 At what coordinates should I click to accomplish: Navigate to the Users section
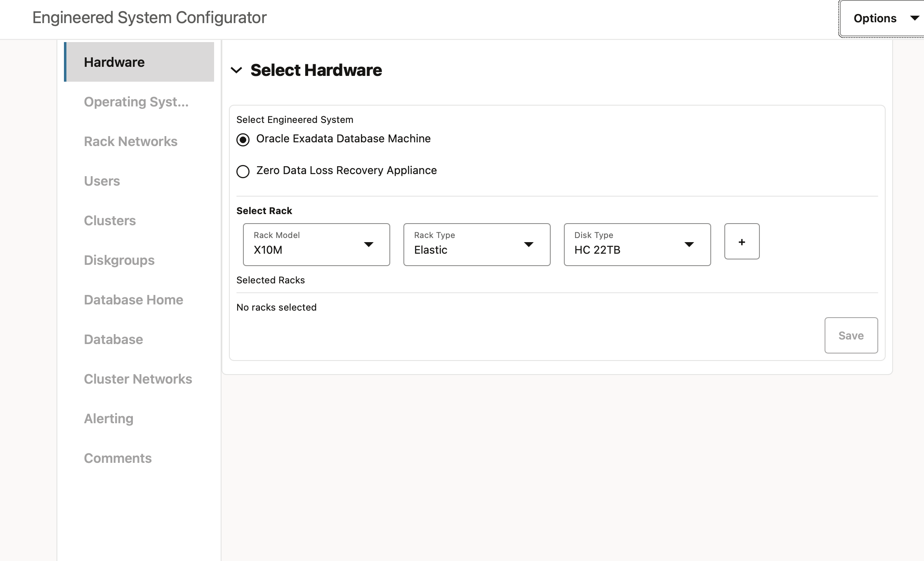coord(102,181)
